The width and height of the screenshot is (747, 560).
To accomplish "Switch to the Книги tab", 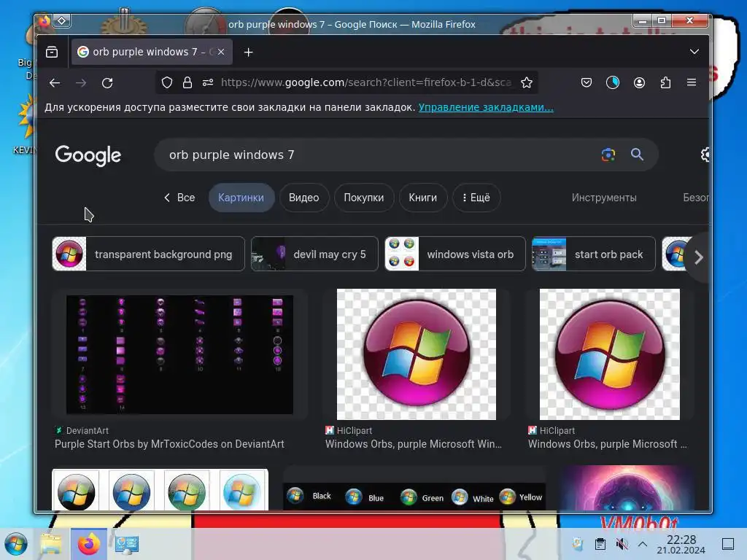I will 422,198.
